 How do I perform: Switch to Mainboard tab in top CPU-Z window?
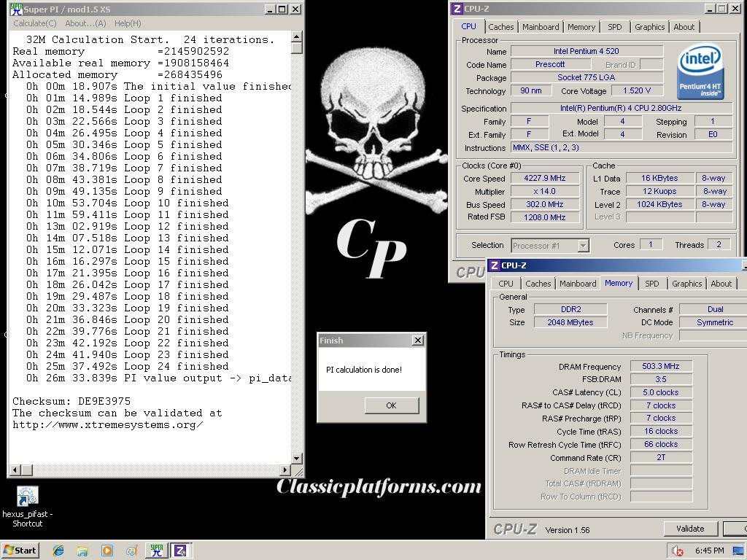[x=541, y=27]
